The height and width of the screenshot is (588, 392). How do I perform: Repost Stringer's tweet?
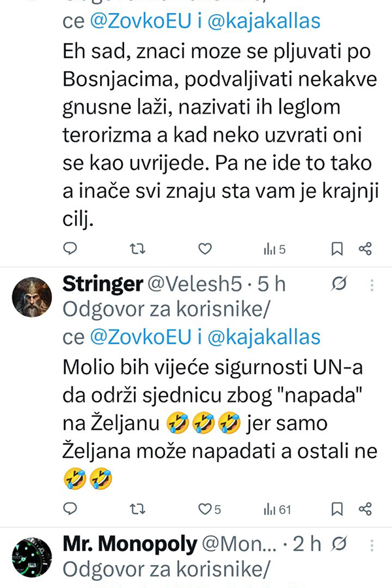point(138,509)
